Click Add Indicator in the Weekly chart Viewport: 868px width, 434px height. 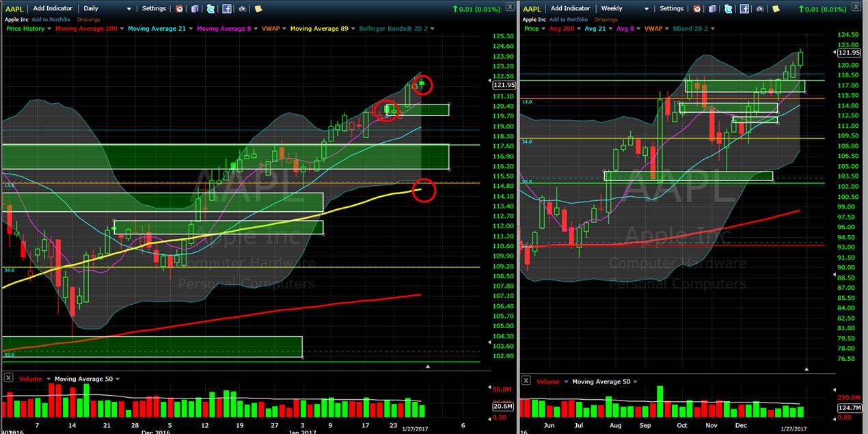(x=570, y=8)
